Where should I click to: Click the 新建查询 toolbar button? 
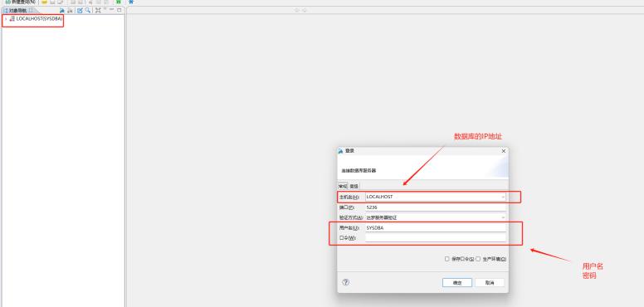tap(20, 2)
